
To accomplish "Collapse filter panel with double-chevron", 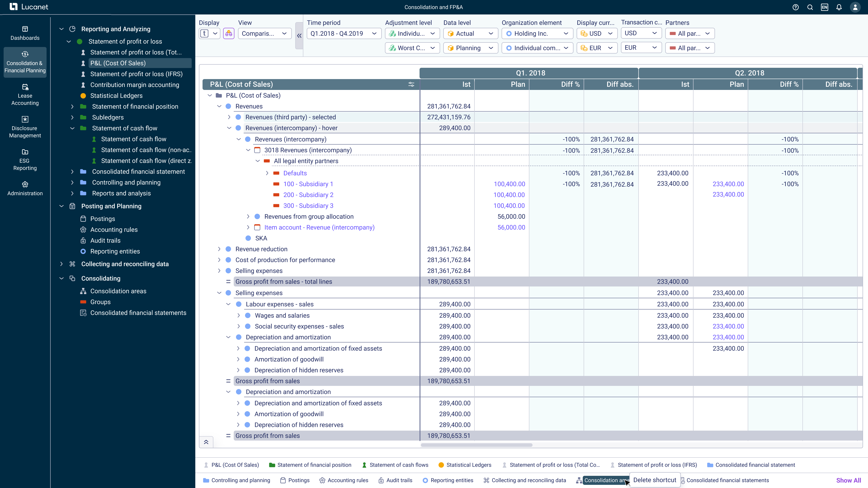I will (299, 35).
